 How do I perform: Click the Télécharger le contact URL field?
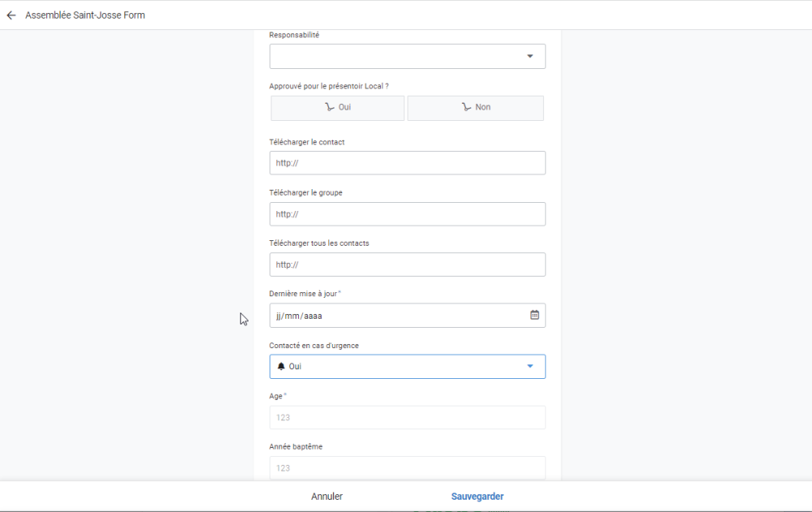(x=407, y=162)
